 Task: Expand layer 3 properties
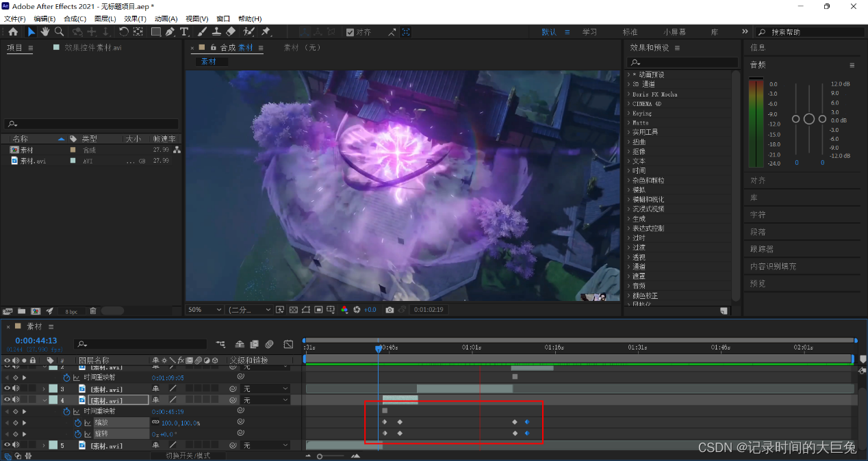pos(44,388)
